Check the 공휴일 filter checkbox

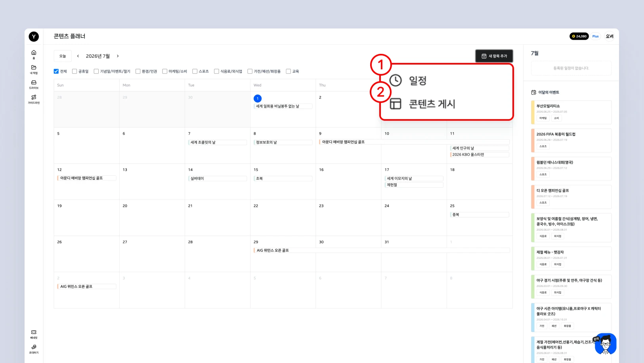click(x=75, y=71)
